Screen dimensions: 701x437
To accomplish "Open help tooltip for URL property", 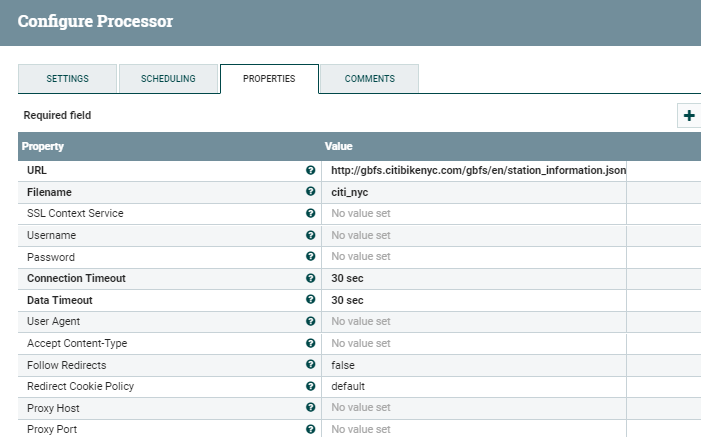I will tap(310, 170).
